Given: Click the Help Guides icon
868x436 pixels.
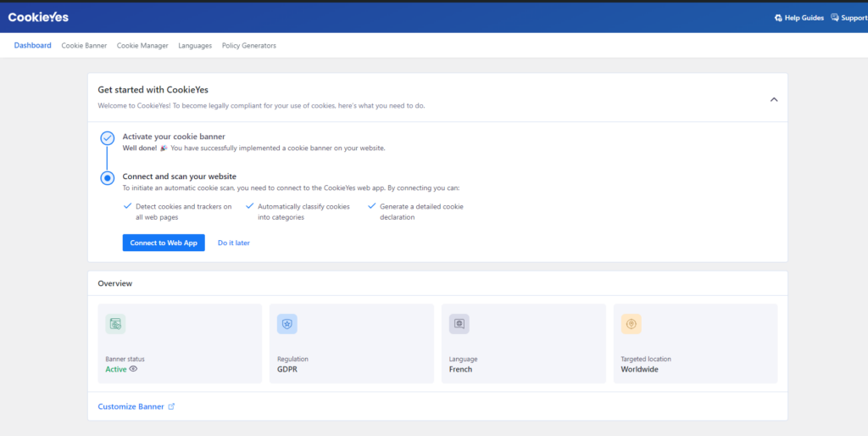Looking at the screenshot, I should 778,18.
